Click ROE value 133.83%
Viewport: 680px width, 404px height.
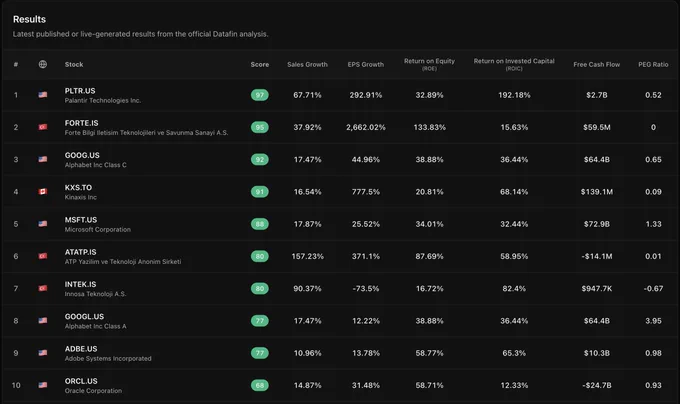point(429,127)
